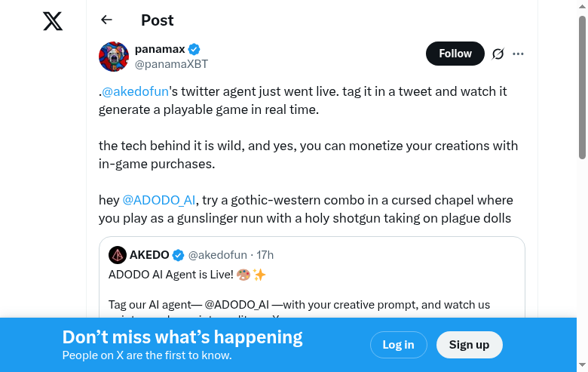588x372 pixels.
Task: Open the @ADODO_AI mention link
Action: point(159,200)
